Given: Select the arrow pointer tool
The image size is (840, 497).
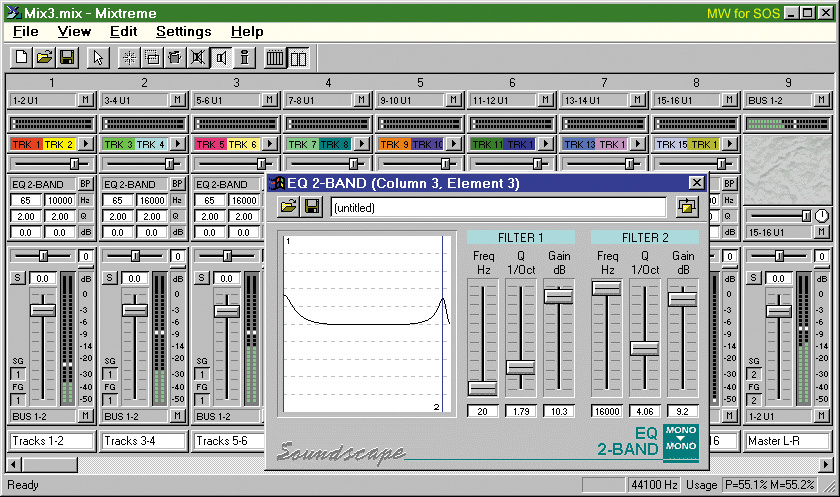Looking at the screenshot, I should [98, 58].
